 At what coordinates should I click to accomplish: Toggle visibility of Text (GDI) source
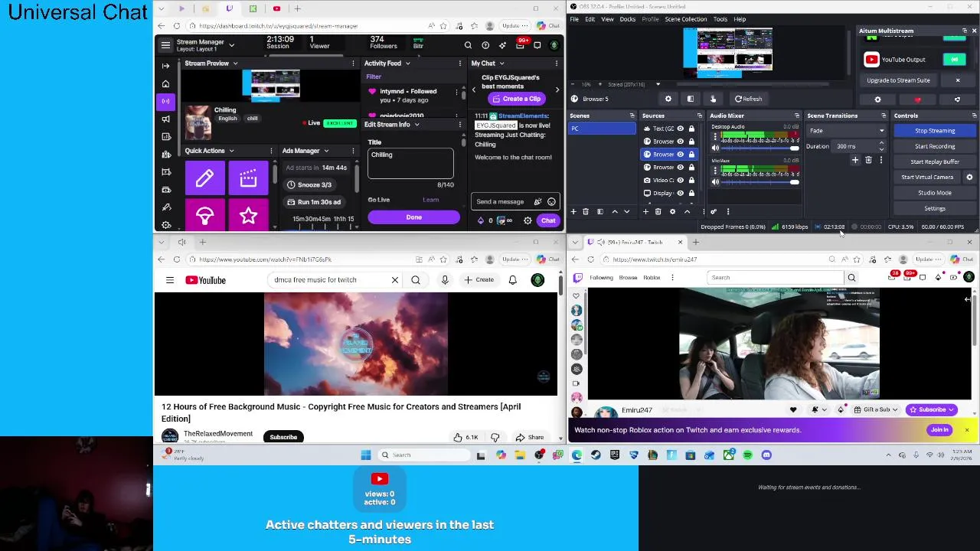click(680, 129)
